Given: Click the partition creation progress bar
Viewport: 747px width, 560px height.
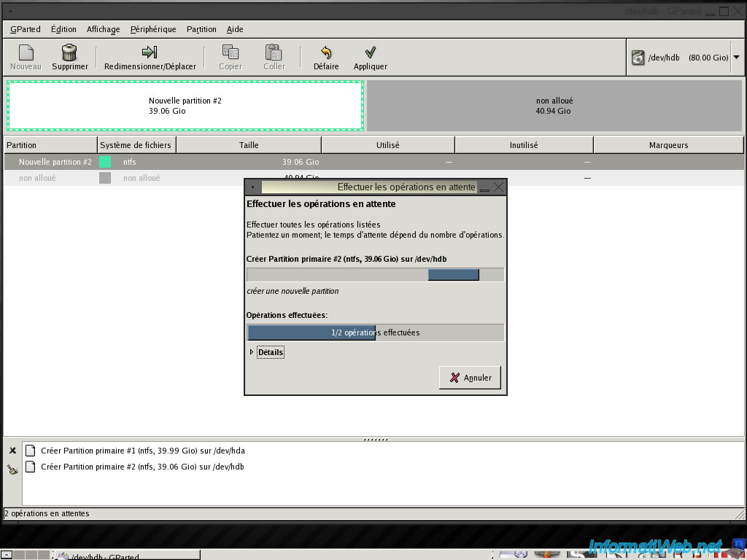Looking at the screenshot, I should click(376, 275).
